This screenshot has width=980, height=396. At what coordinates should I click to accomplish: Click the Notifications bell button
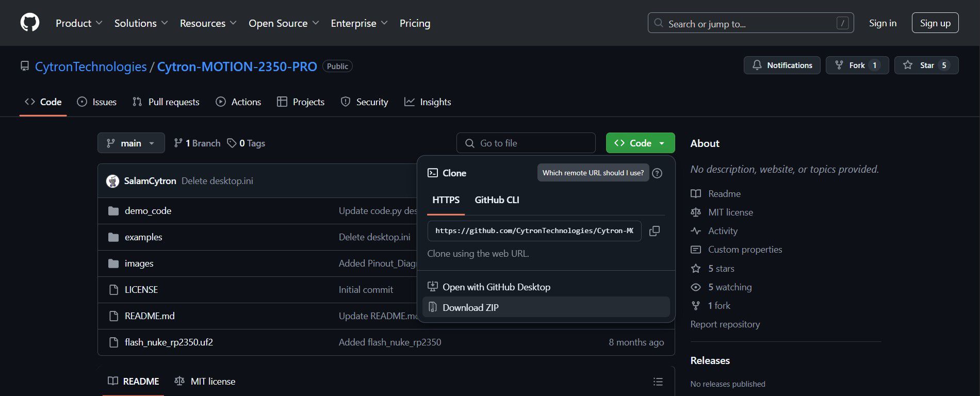coord(782,65)
